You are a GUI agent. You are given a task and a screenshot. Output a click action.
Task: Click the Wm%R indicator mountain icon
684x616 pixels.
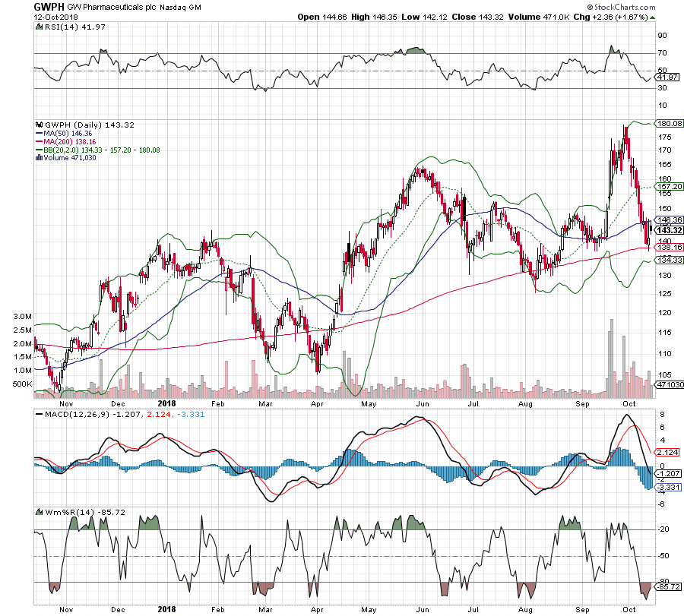pyautogui.click(x=40, y=512)
